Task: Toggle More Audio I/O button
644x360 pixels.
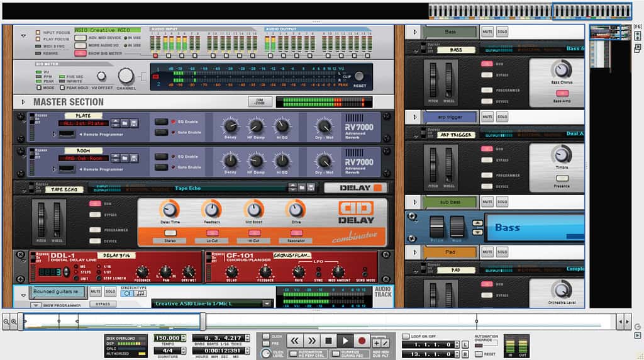Action: [80, 45]
